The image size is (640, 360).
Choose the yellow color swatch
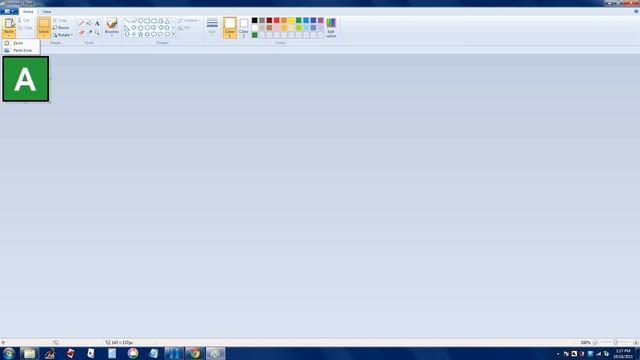pos(291,20)
